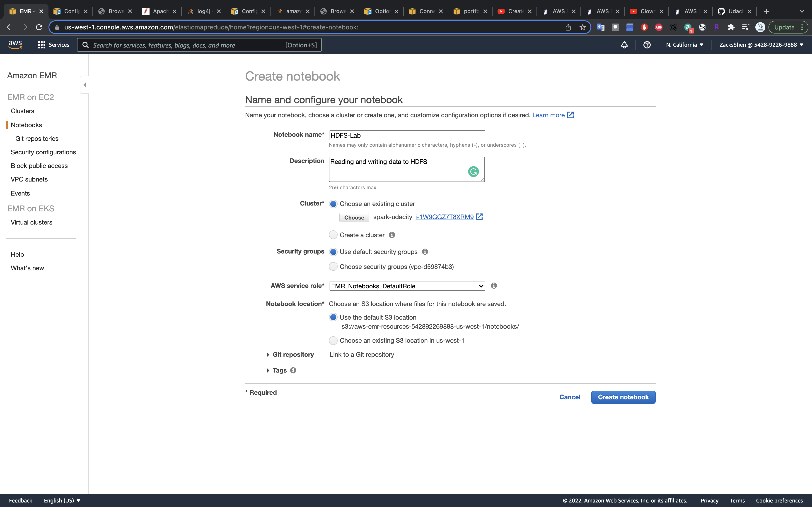Open the notifications bell icon
The width and height of the screenshot is (812, 507).
[624, 45]
